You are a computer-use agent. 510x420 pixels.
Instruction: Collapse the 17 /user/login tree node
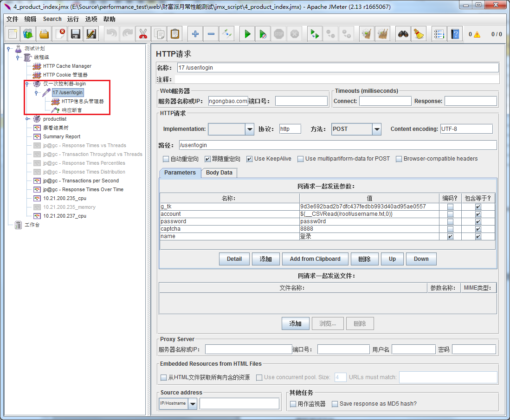[36, 92]
